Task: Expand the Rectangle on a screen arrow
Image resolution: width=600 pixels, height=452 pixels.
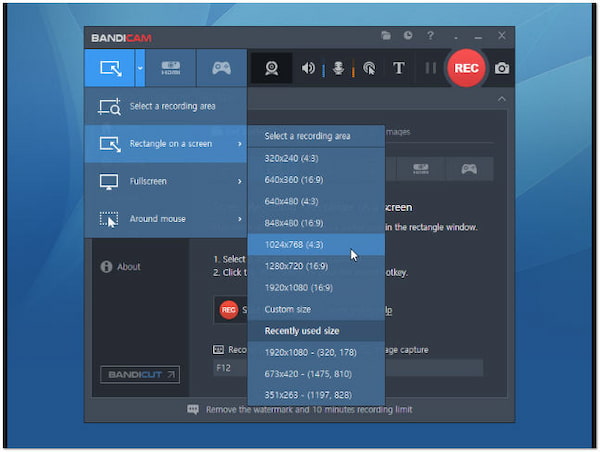Action: coord(240,144)
